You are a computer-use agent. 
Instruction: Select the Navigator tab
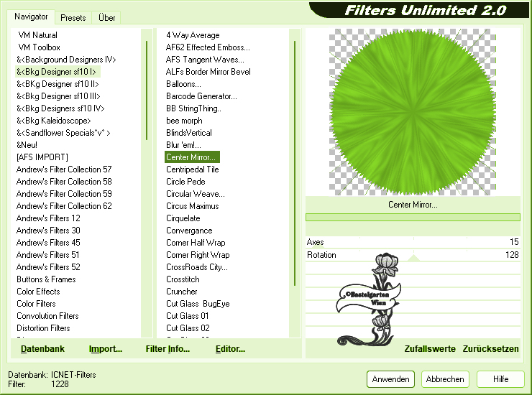click(31, 17)
